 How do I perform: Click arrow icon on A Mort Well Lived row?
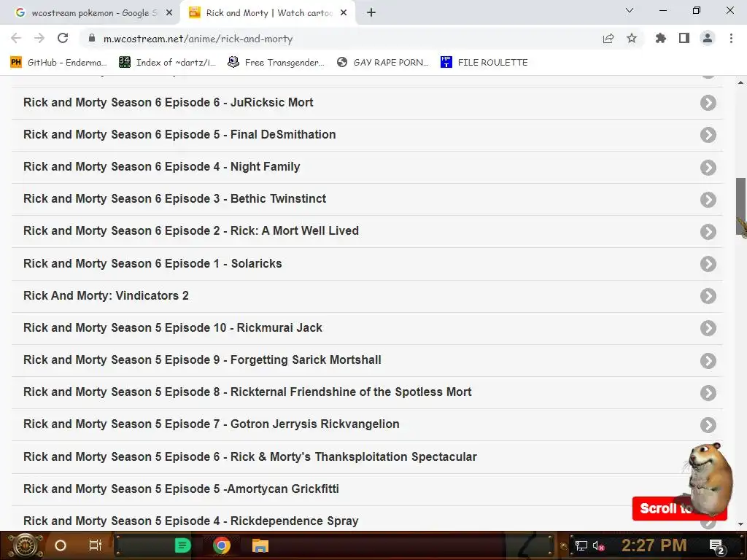[x=708, y=232]
